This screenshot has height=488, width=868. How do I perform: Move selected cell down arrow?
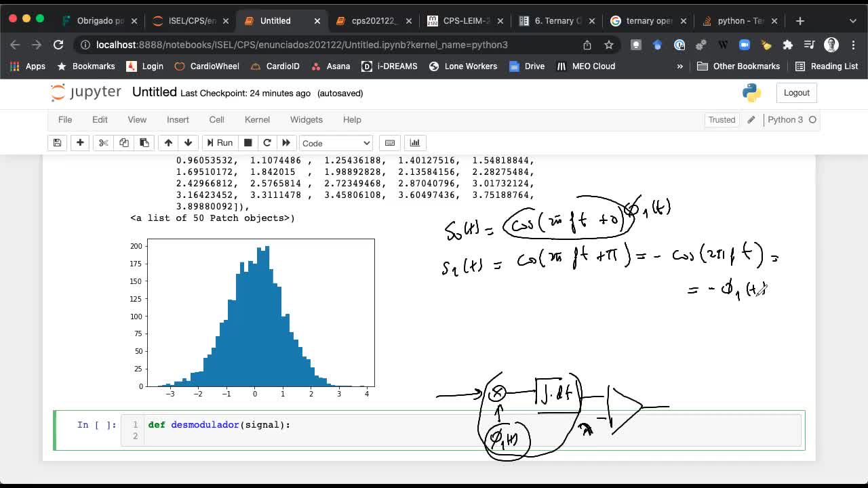tap(188, 143)
